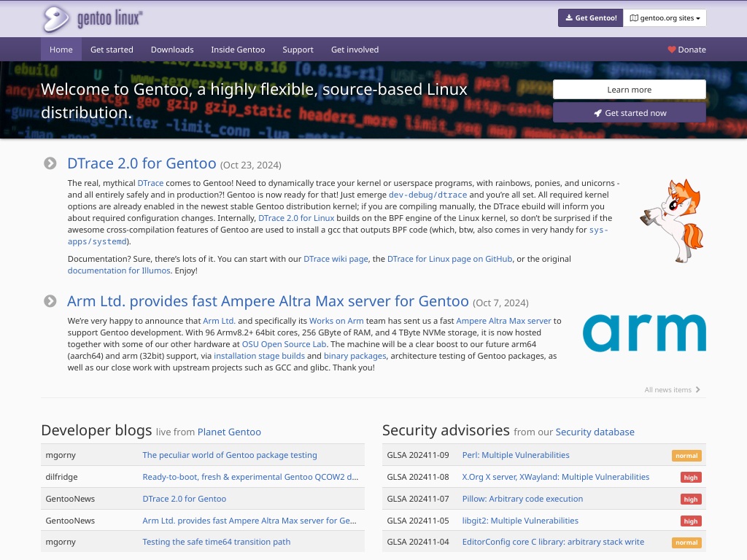Click the high badge on GLSA 202411-05
The image size is (747, 560).
[691, 521]
